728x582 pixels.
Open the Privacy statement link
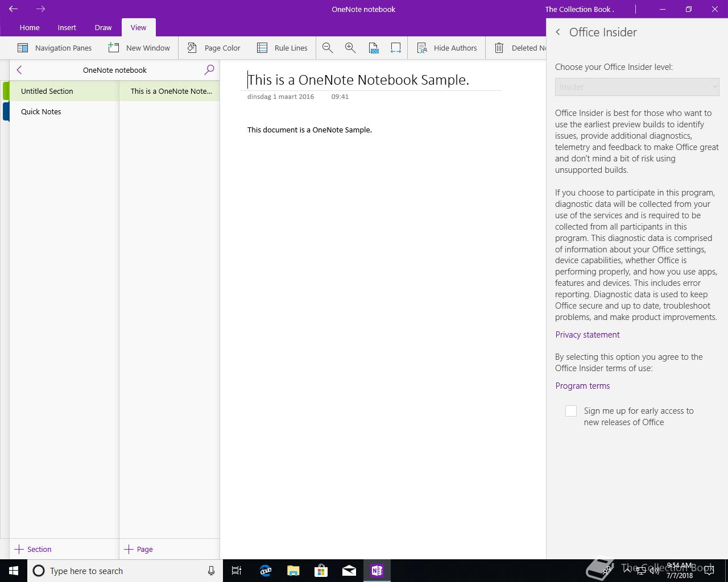click(x=588, y=335)
